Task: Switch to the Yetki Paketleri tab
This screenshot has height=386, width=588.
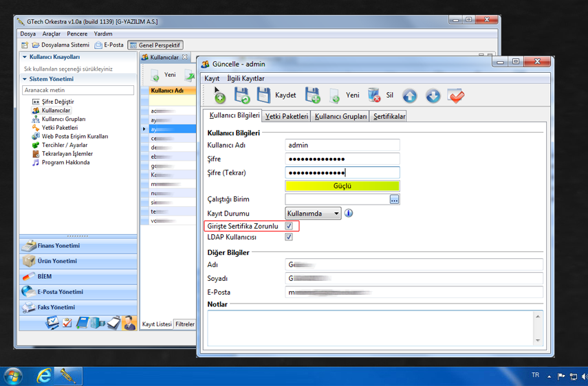Action: pos(287,117)
